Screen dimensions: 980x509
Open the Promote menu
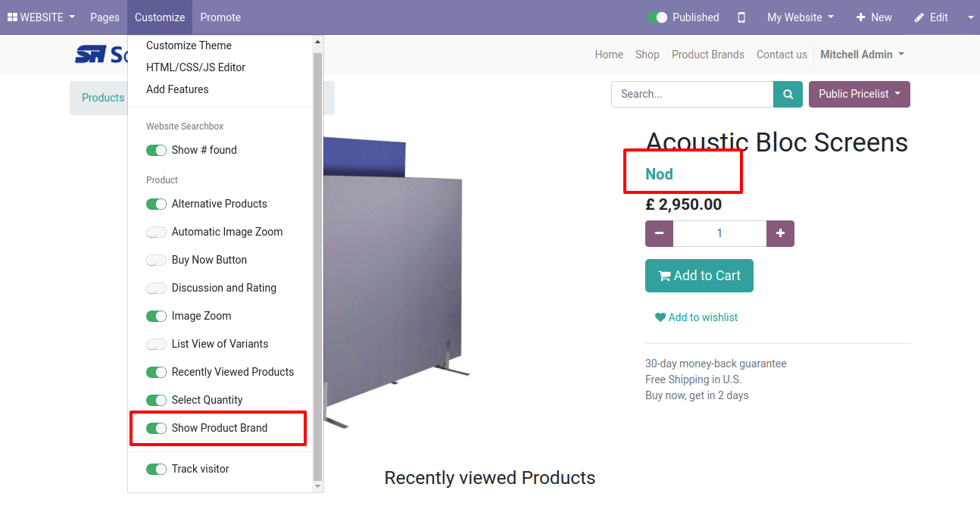click(220, 17)
